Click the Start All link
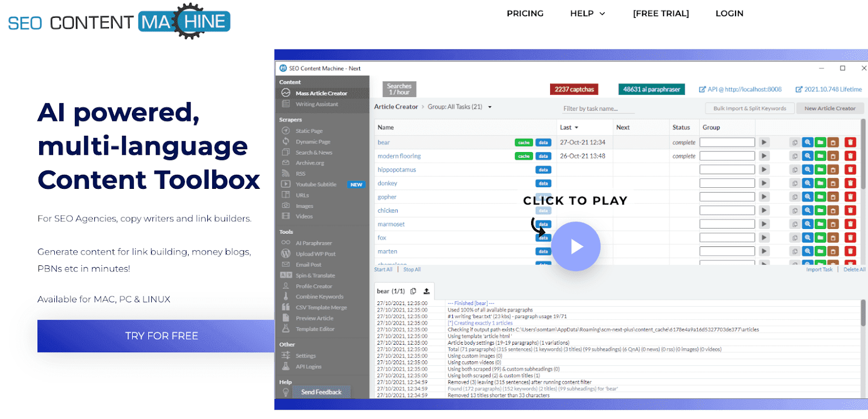This screenshot has height=419, width=868. coord(383,270)
